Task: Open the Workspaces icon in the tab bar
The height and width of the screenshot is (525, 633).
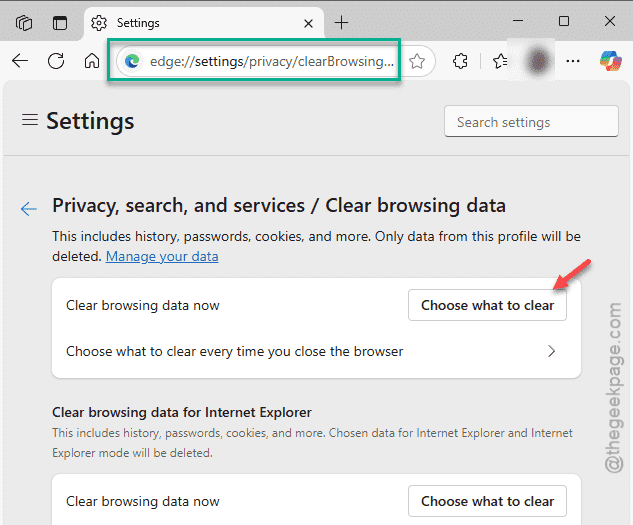Action: tap(24, 23)
